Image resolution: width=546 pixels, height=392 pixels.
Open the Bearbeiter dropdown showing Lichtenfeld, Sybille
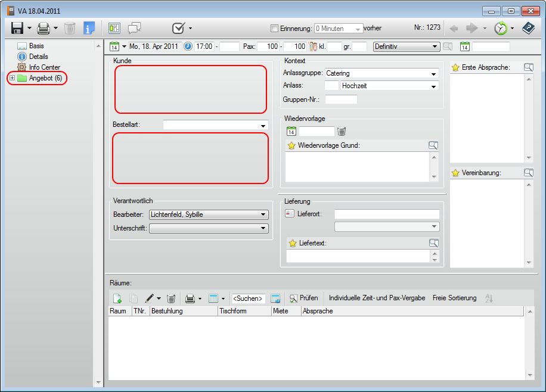pos(263,214)
